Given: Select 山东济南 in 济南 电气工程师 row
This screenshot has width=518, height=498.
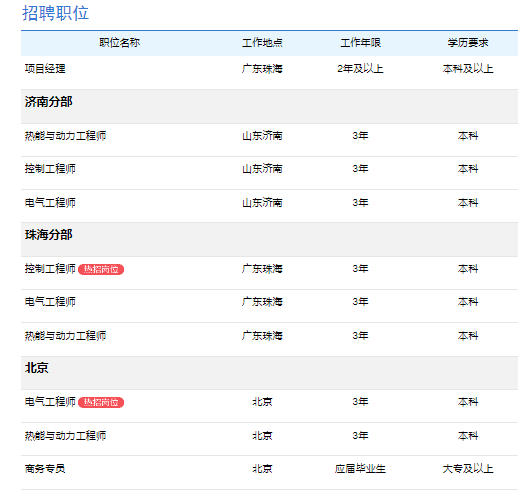Looking at the screenshot, I should point(262,203).
